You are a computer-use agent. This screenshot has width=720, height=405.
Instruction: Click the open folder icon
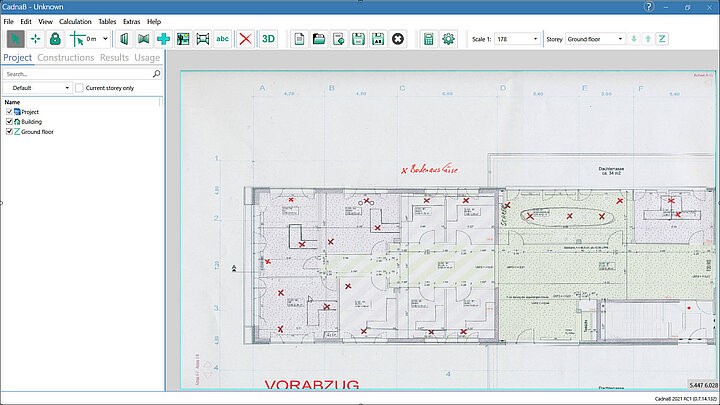click(x=319, y=39)
